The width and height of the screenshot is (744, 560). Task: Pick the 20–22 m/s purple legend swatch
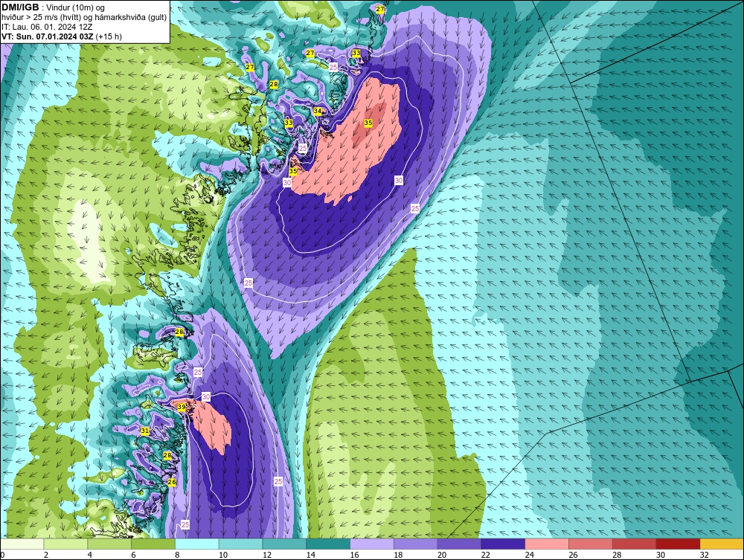[459, 544]
